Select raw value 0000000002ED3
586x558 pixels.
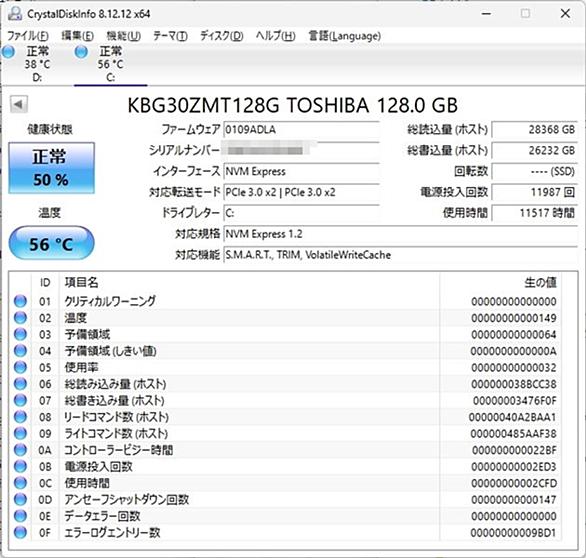tap(514, 467)
